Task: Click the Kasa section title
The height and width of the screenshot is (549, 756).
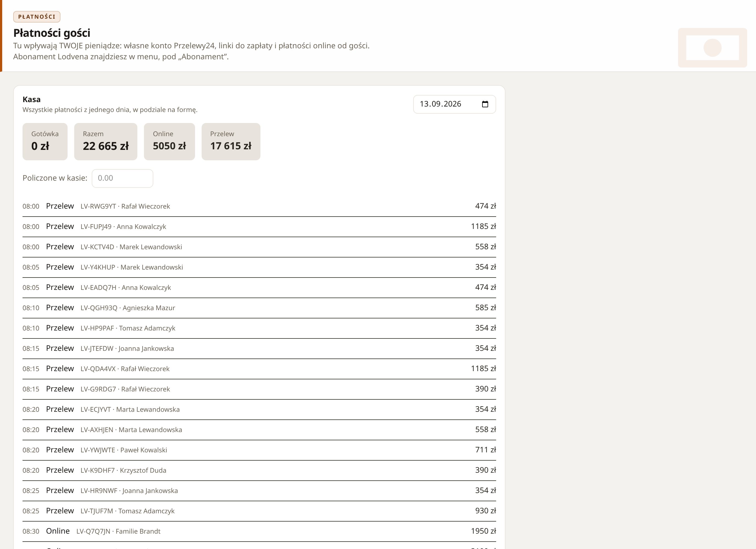Action: [x=32, y=99]
